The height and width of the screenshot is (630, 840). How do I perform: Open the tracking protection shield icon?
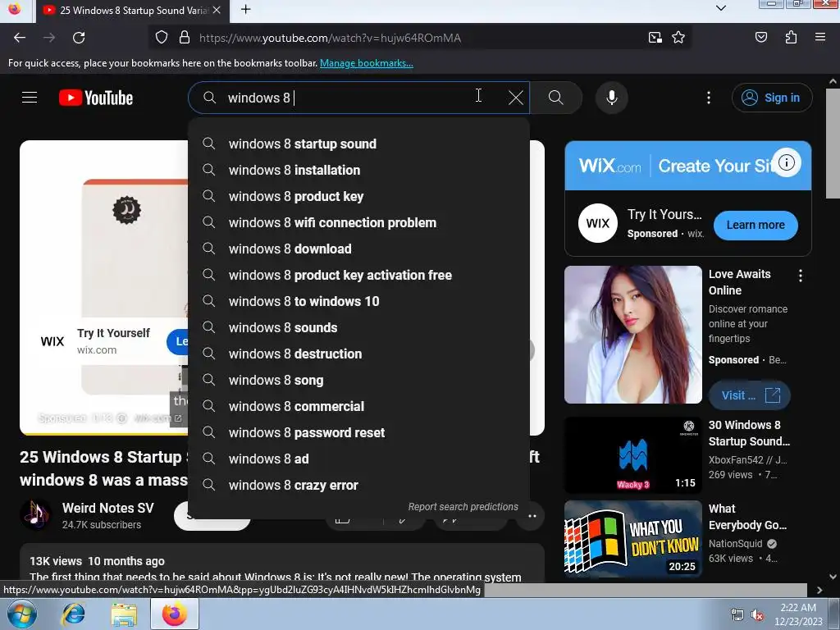click(162, 38)
